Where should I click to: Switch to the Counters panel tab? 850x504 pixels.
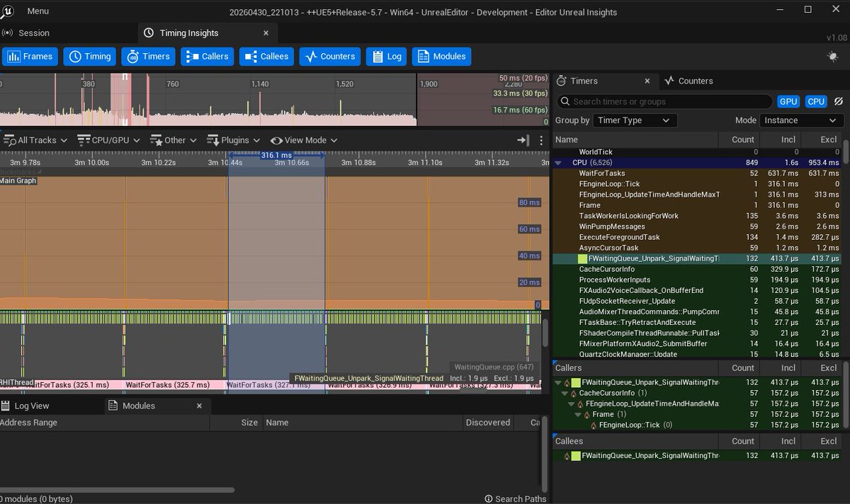coord(688,81)
